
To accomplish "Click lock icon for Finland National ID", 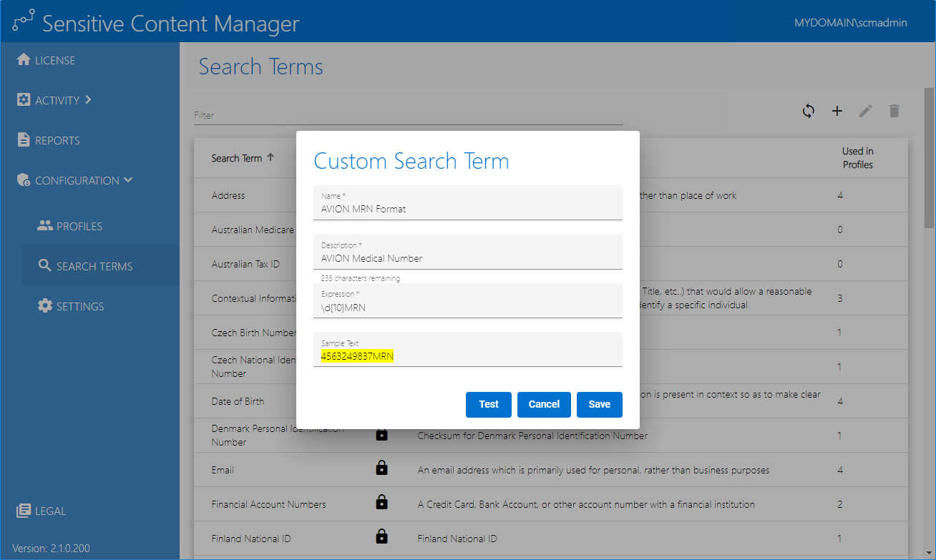I will 381,537.
